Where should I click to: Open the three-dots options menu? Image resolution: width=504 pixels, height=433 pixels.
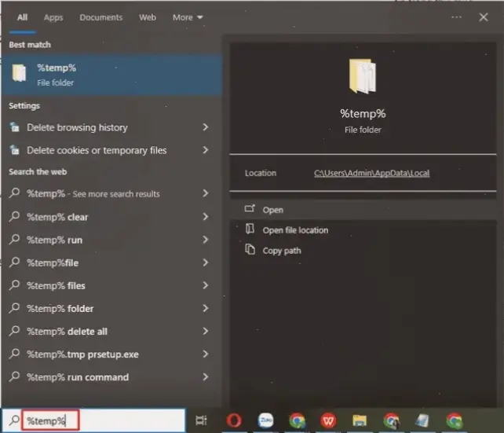456,17
